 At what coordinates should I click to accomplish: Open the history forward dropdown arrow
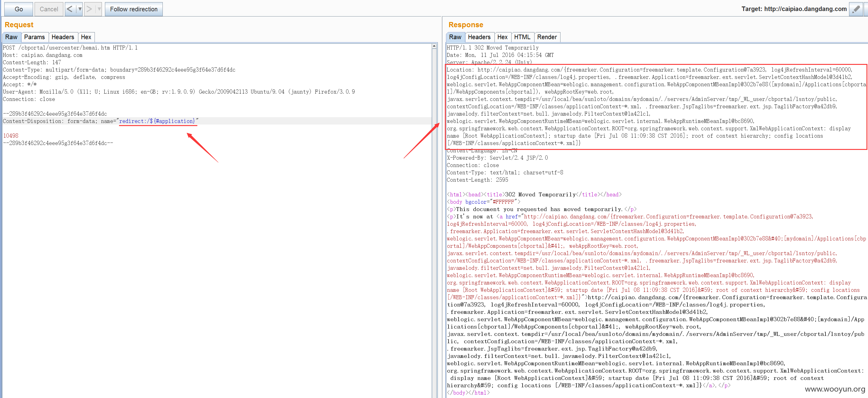coord(99,9)
